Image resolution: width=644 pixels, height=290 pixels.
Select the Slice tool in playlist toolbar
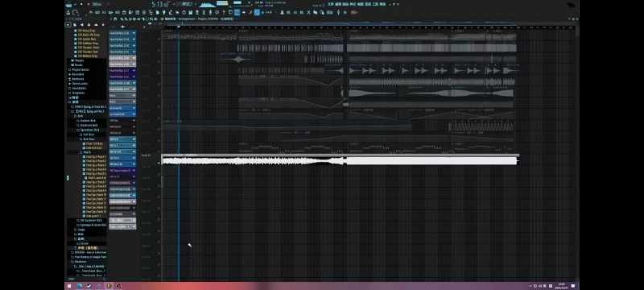tap(143, 19)
